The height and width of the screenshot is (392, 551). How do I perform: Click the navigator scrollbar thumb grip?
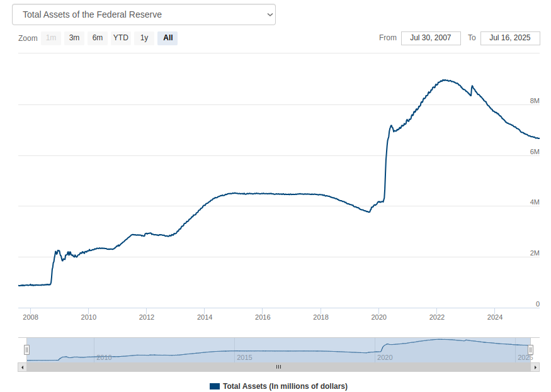279,367
